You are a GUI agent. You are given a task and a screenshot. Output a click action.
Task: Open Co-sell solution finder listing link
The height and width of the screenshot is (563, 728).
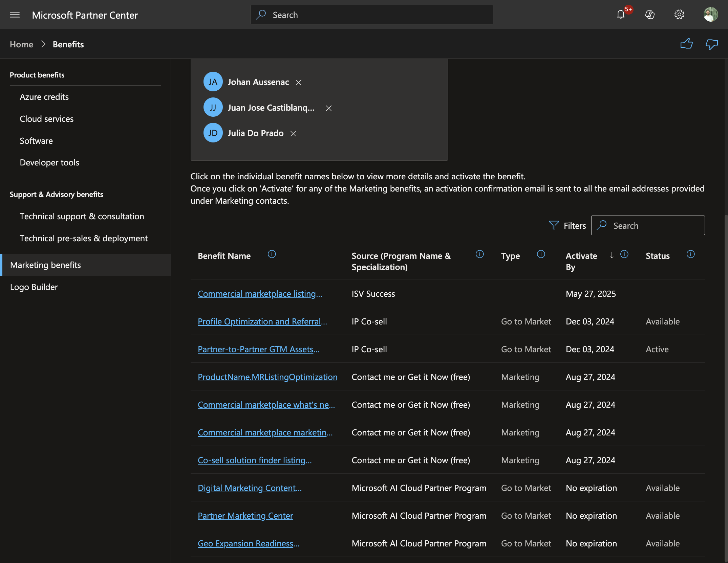(x=255, y=460)
